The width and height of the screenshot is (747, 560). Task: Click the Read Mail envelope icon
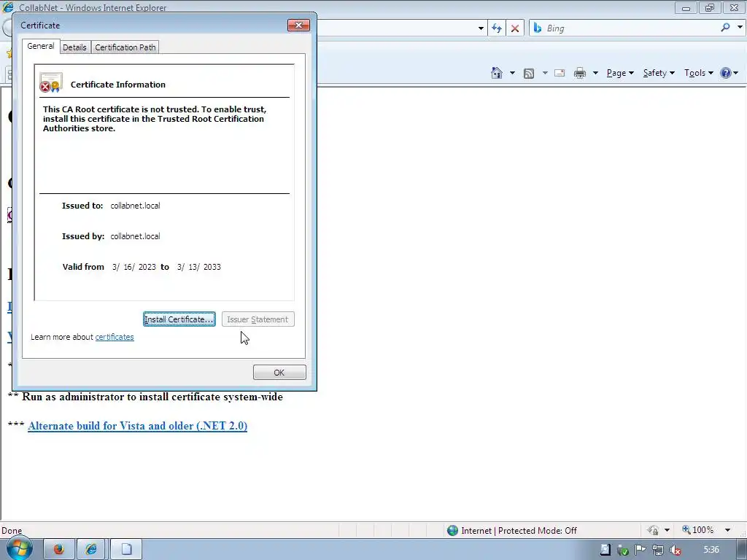[x=560, y=73]
